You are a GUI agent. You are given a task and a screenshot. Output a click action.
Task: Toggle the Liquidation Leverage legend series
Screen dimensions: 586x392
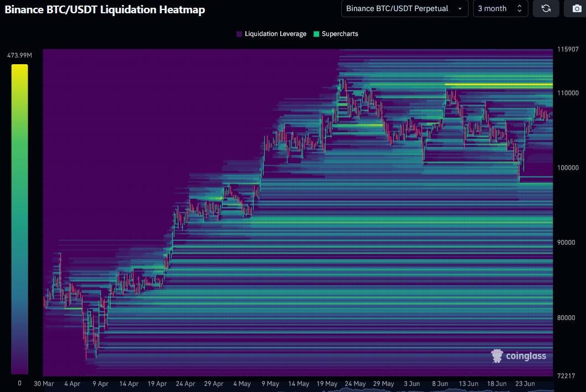(x=271, y=34)
